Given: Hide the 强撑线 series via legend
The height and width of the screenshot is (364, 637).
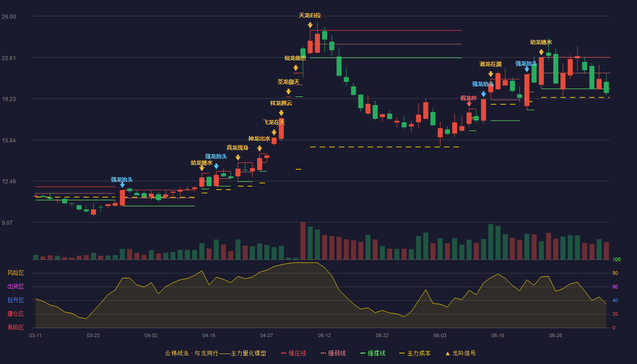Looking at the screenshot, I should point(373,353).
